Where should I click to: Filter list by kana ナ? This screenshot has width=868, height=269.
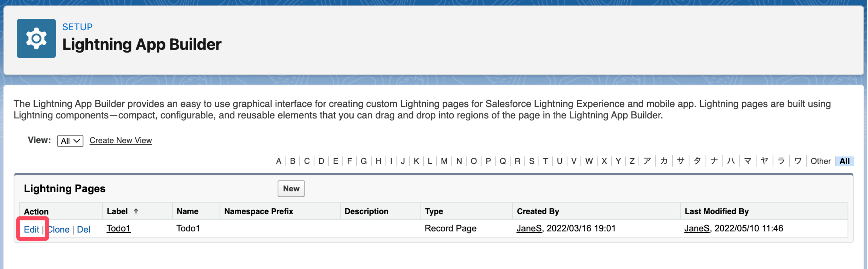[714, 161]
